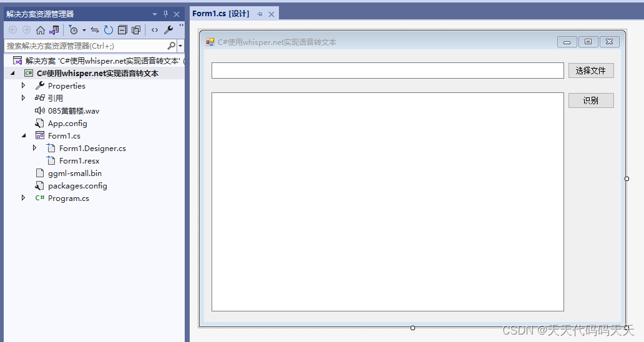
Task: Click the 引用 references icon
Action: [40, 98]
